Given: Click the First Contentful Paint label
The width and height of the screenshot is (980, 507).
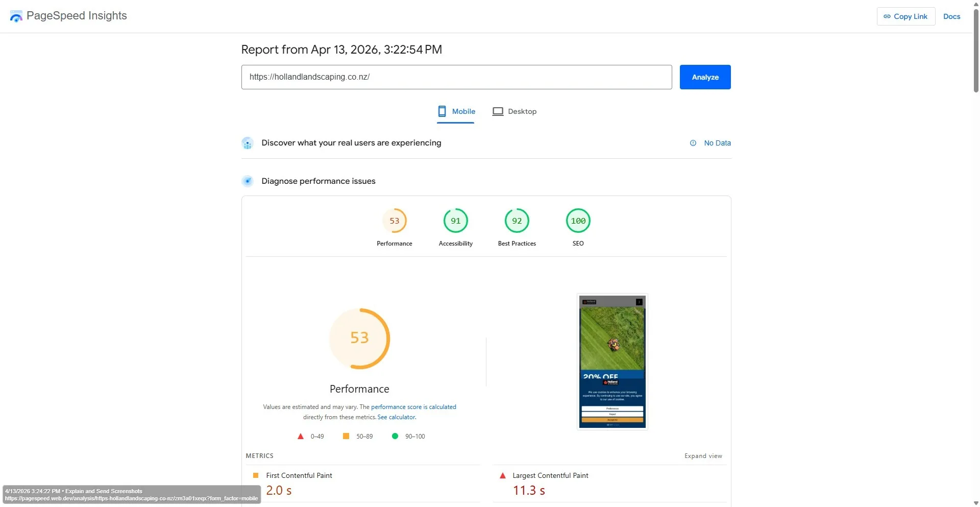Looking at the screenshot, I should (299, 475).
